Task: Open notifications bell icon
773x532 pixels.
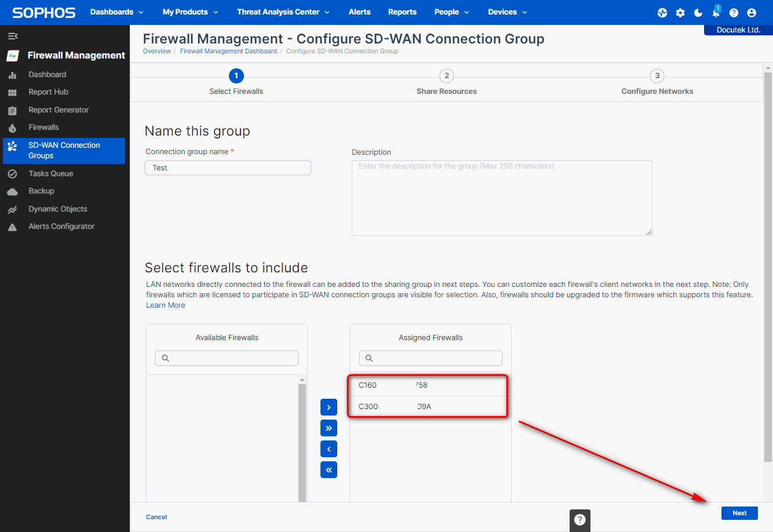Action: coord(716,12)
